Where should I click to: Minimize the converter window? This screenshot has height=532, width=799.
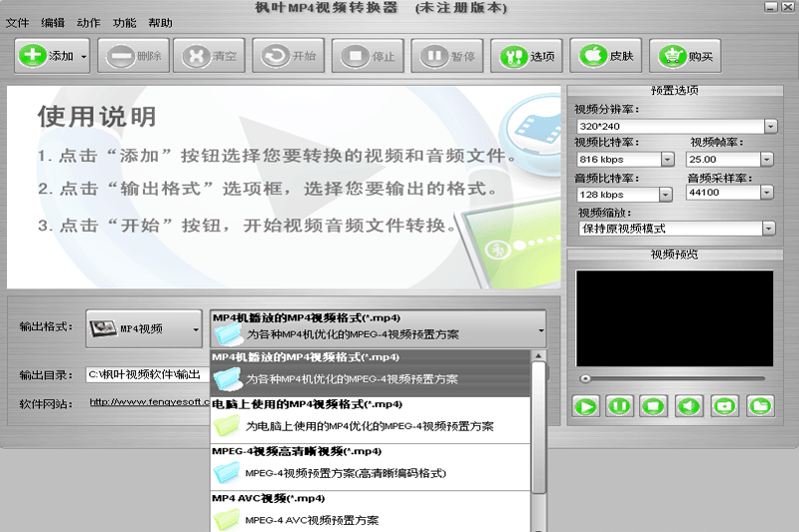(x=771, y=7)
